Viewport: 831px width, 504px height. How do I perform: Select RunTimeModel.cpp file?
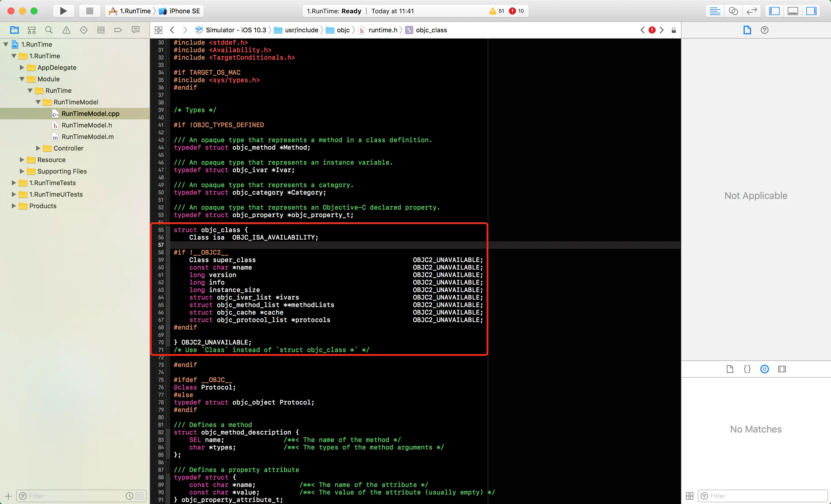[x=75, y=114]
